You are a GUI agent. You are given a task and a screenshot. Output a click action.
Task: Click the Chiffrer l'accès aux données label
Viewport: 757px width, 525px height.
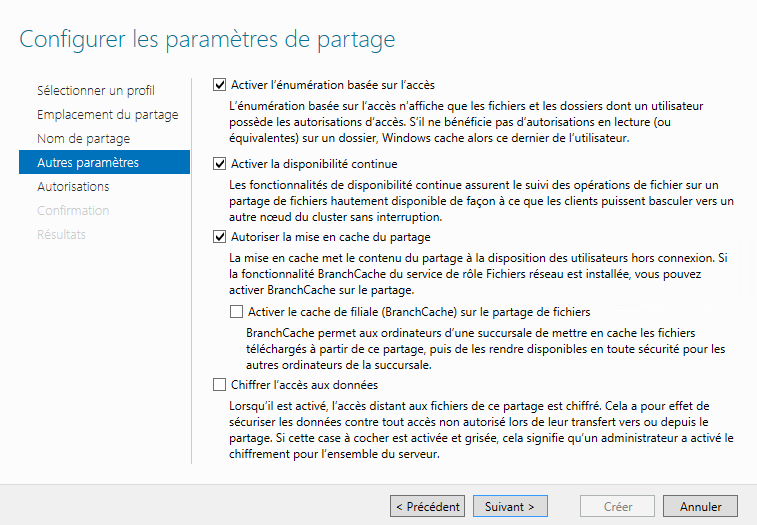point(304,385)
